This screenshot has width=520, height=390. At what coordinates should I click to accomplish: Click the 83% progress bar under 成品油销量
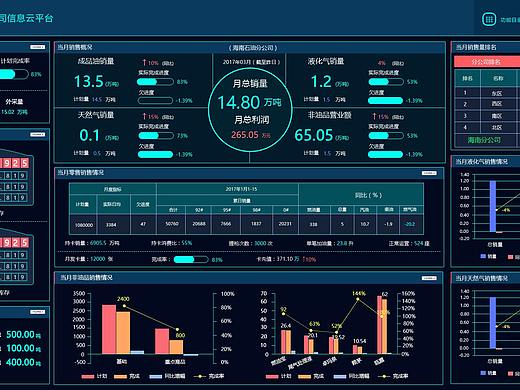(x=155, y=82)
